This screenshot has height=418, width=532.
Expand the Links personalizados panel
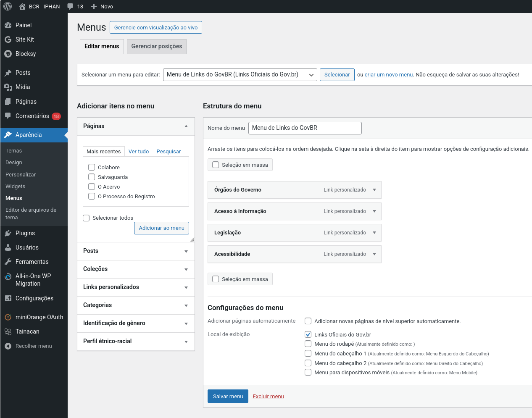click(136, 287)
